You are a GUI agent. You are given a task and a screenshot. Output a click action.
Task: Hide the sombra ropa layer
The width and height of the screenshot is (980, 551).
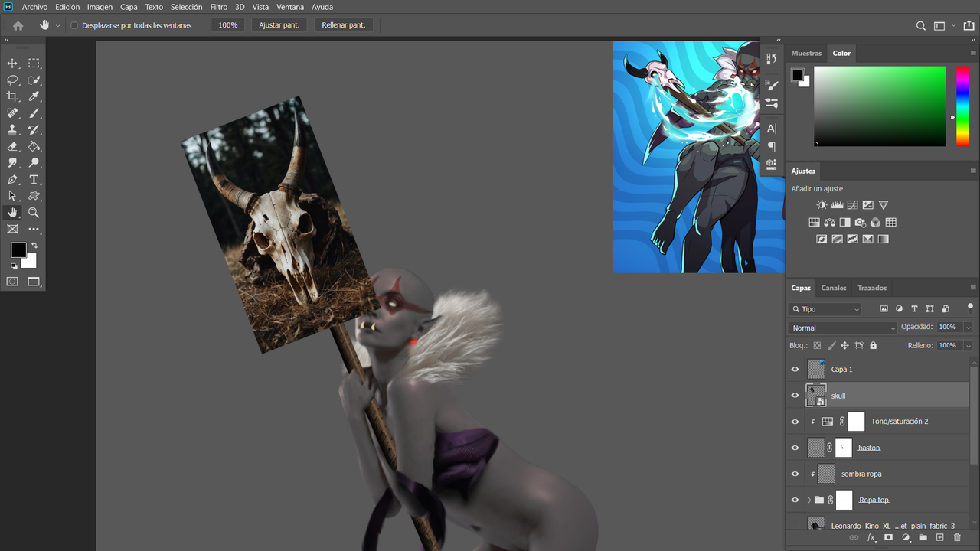click(x=795, y=474)
